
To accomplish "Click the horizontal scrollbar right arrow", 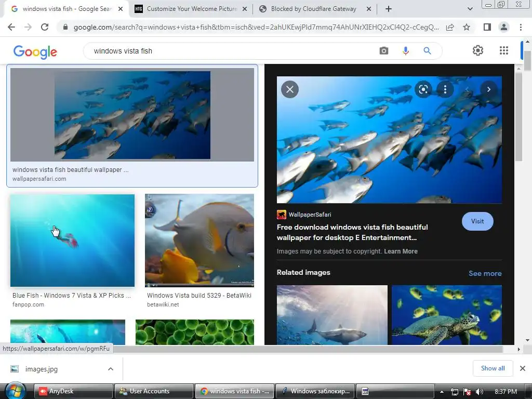I will 518,349.
